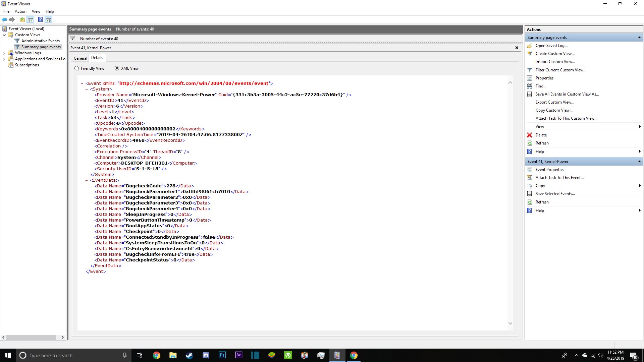
Task: Select Subscriptions in the tree
Action: click(27, 65)
